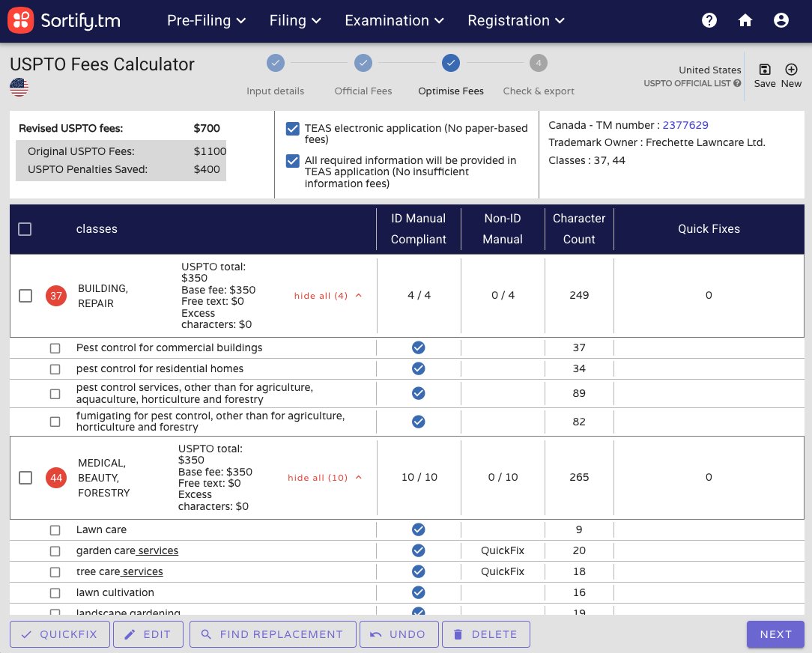The height and width of the screenshot is (653, 812).
Task: Jump to step 4 Check & export circle
Action: (539, 63)
